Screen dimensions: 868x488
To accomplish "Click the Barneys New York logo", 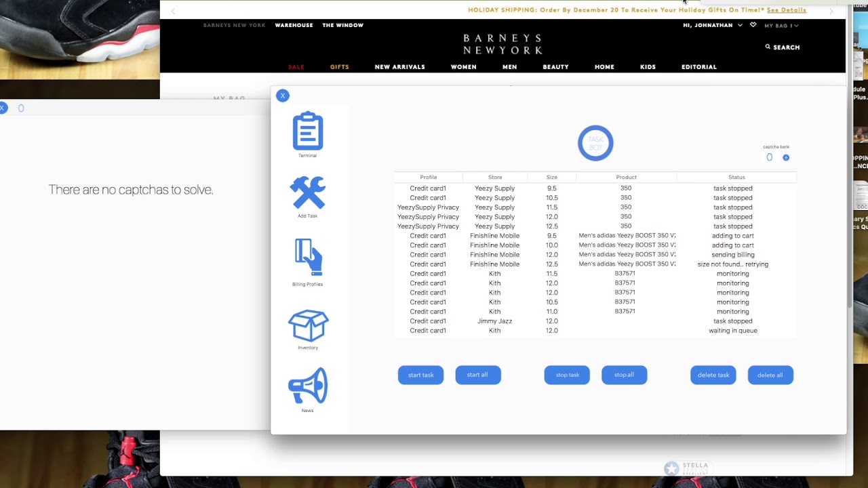I will click(x=502, y=44).
